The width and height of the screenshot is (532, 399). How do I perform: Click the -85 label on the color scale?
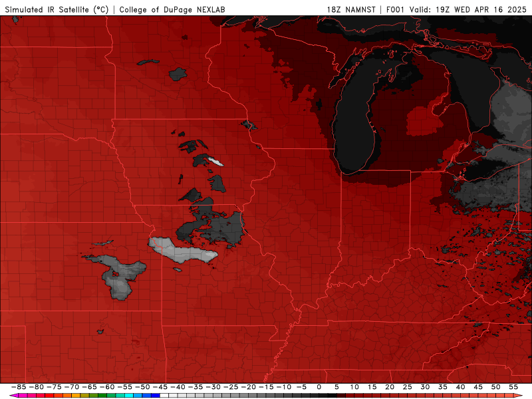pos(19,387)
